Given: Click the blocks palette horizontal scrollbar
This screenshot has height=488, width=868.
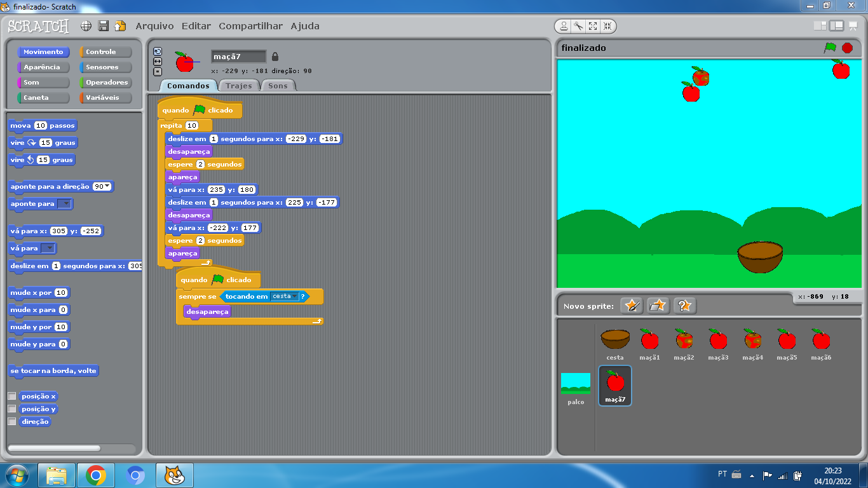Looking at the screenshot, I should pyautogui.click(x=54, y=449).
